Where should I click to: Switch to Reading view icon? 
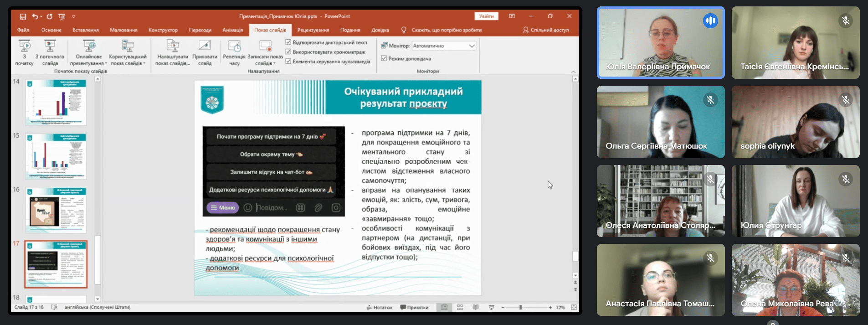pos(475,307)
